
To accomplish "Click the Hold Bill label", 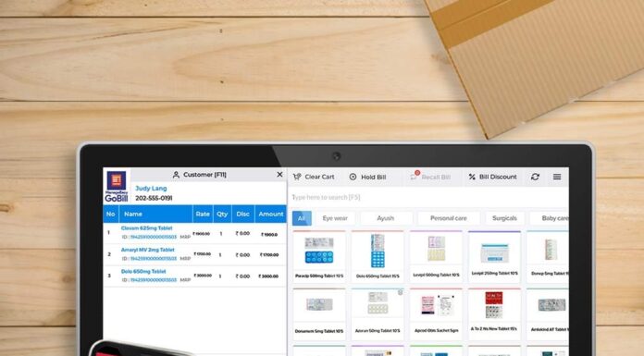I will point(373,177).
